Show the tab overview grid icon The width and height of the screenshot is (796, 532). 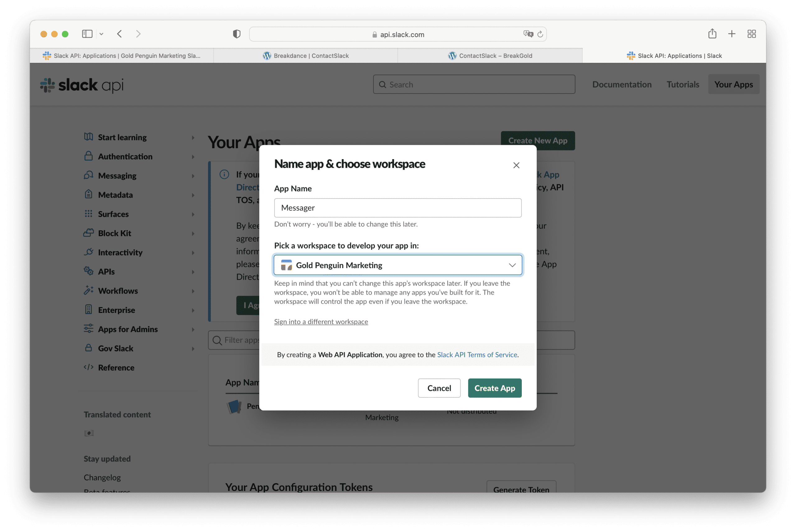tap(751, 34)
